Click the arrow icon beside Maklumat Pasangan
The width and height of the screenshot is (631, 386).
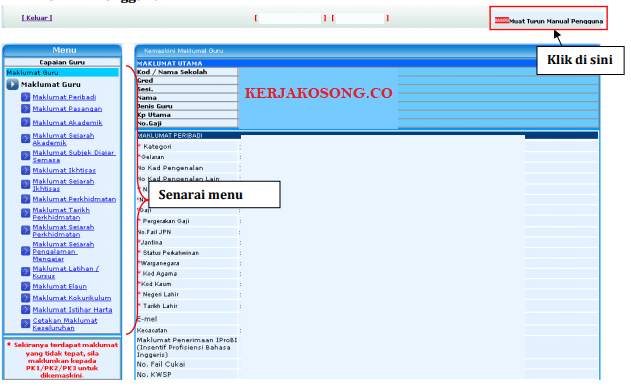pyautogui.click(x=26, y=109)
